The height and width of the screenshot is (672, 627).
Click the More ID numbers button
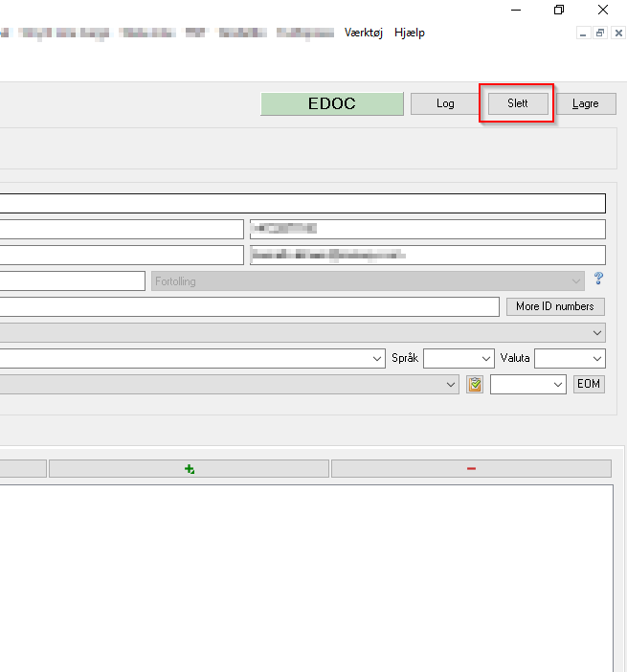coord(554,306)
